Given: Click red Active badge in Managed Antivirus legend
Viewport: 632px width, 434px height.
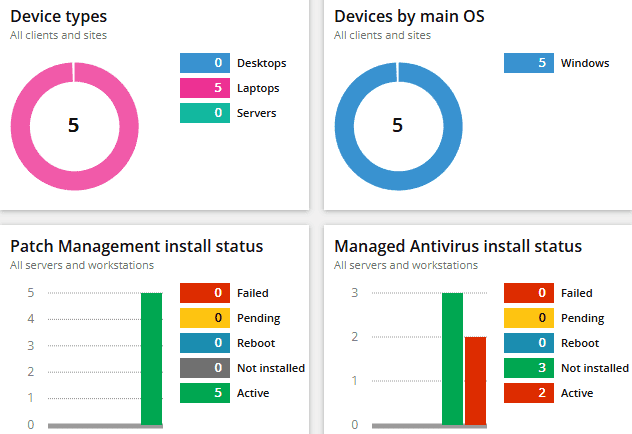Looking at the screenshot, I should (529, 393).
